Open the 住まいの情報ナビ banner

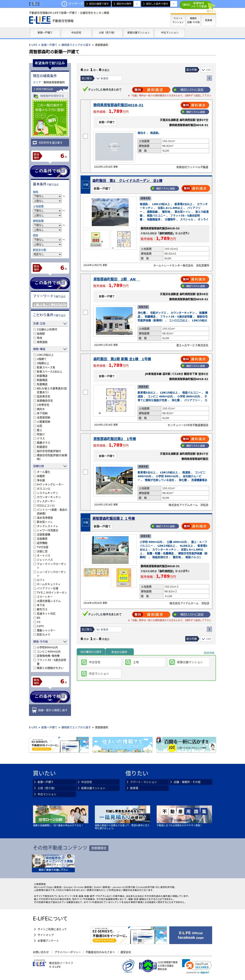coord(122,745)
